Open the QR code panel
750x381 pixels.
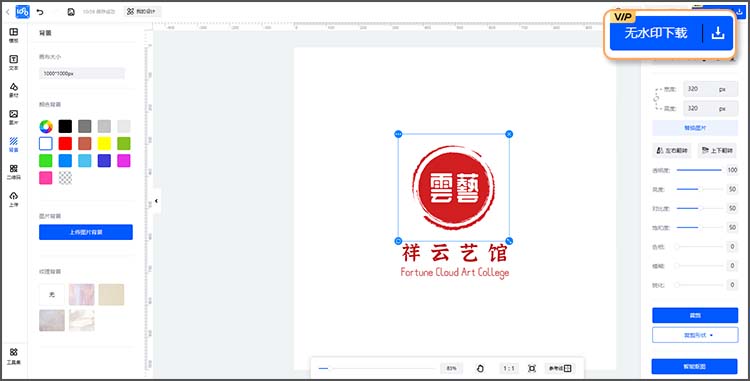click(x=13, y=172)
